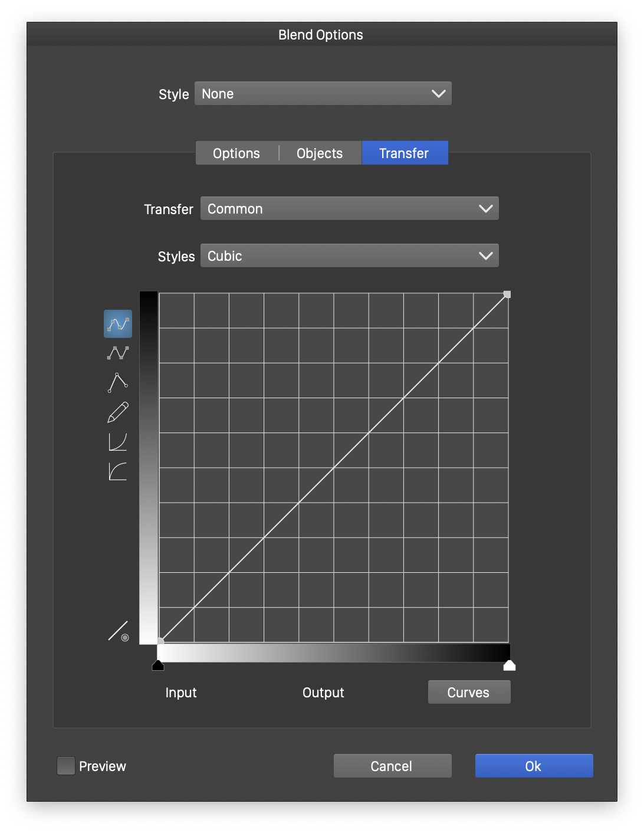This screenshot has width=644, height=833.
Task: Confirm with the Ok button
Action: pos(534,766)
